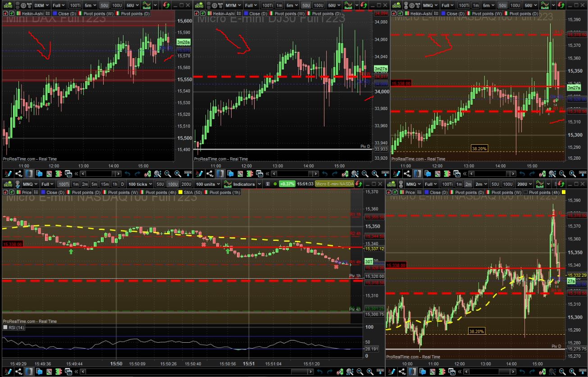Click the horizontal scrollbar under the DAX chart

pyautogui.click(x=101, y=174)
